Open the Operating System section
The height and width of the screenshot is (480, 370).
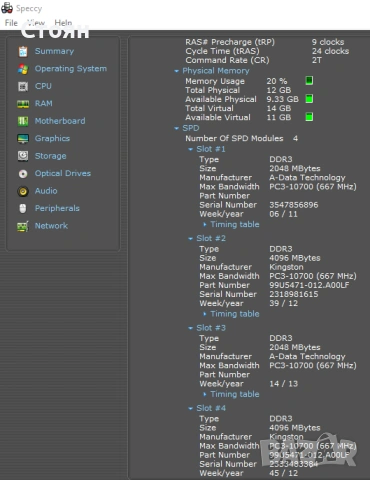point(71,69)
